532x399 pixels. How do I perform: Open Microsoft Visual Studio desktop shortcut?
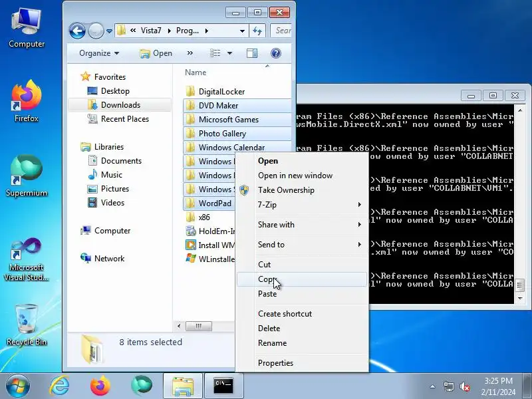pyautogui.click(x=27, y=259)
